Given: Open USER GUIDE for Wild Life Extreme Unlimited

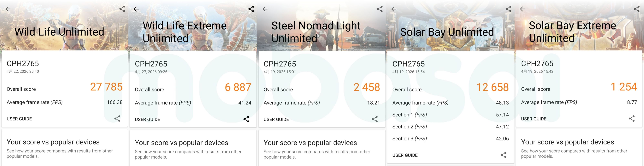Looking at the screenshot, I should click(147, 119).
